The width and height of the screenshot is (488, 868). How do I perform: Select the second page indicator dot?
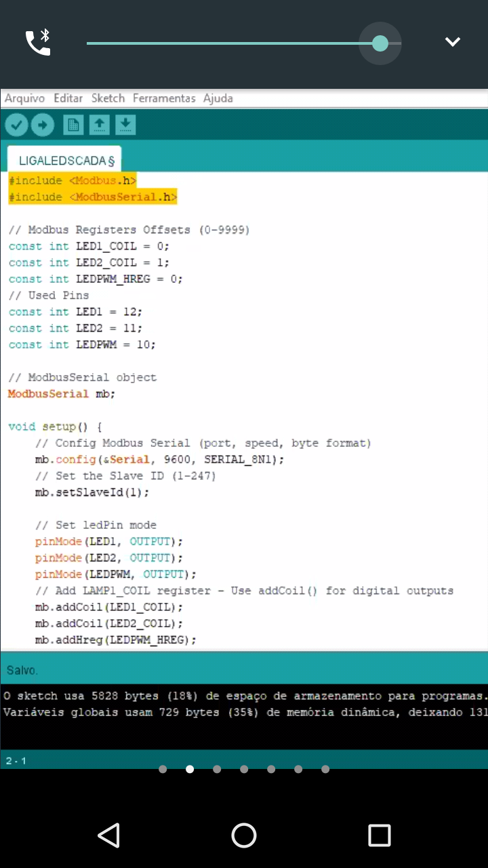click(x=190, y=769)
